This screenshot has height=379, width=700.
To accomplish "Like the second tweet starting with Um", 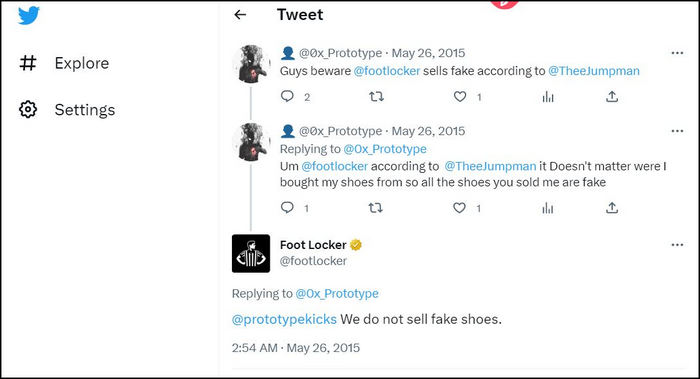I will click(459, 208).
